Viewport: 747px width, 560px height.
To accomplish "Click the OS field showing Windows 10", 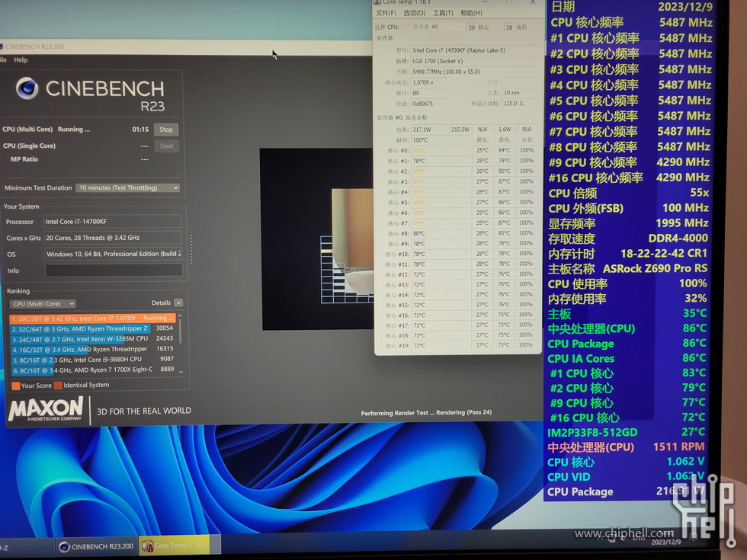I will 114,254.
